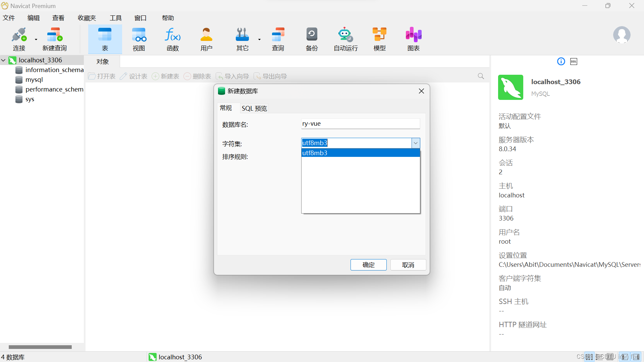Click the info panel icon
Image resolution: width=644 pixels, height=362 pixels.
pyautogui.click(x=561, y=62)
